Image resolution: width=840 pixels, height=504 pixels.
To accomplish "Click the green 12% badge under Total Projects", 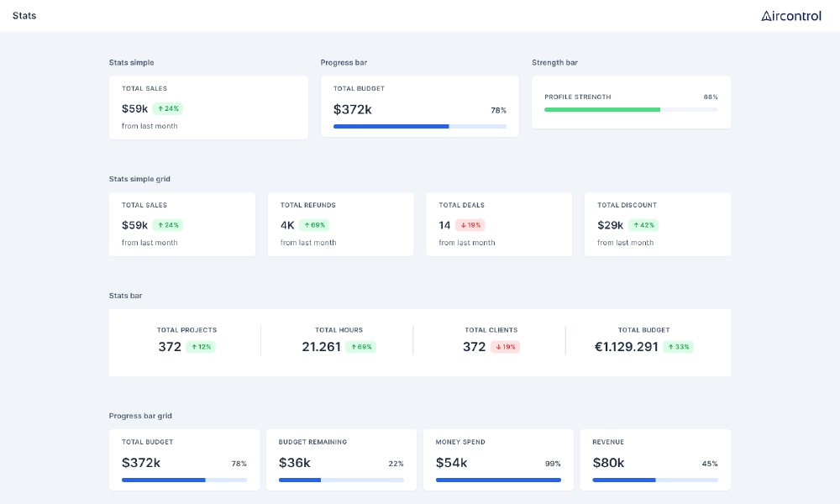I will coord(201,347).
